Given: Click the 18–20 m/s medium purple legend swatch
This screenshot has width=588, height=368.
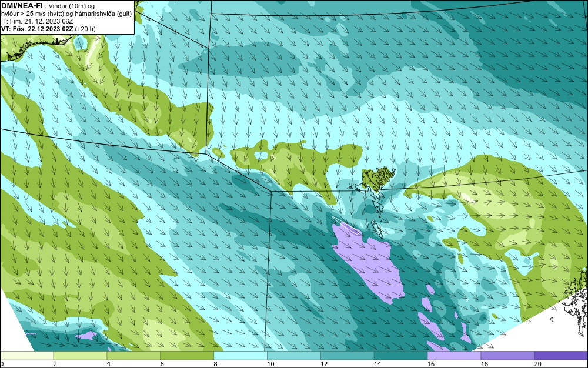Looking at the screenshot, I should pos(508,355).
